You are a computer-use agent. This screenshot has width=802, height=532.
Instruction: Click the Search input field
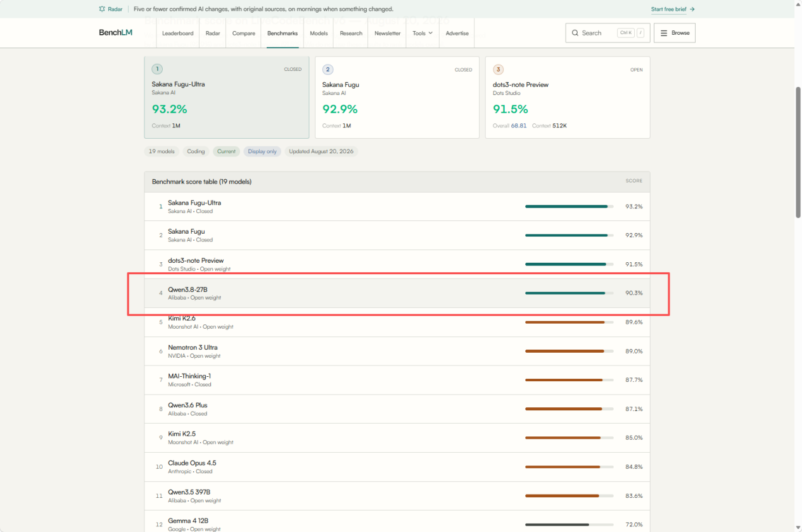pyautogui.click(x=608, y=33)
